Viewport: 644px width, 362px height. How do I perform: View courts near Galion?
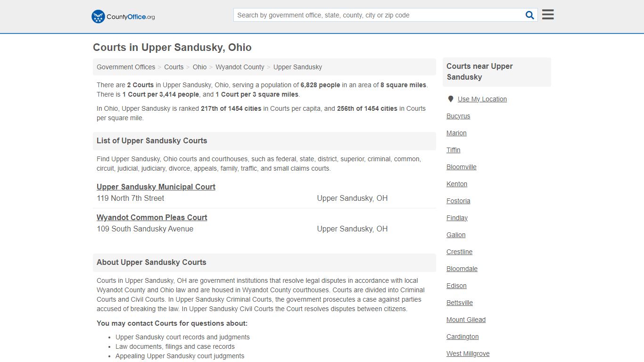coord(456,235)
